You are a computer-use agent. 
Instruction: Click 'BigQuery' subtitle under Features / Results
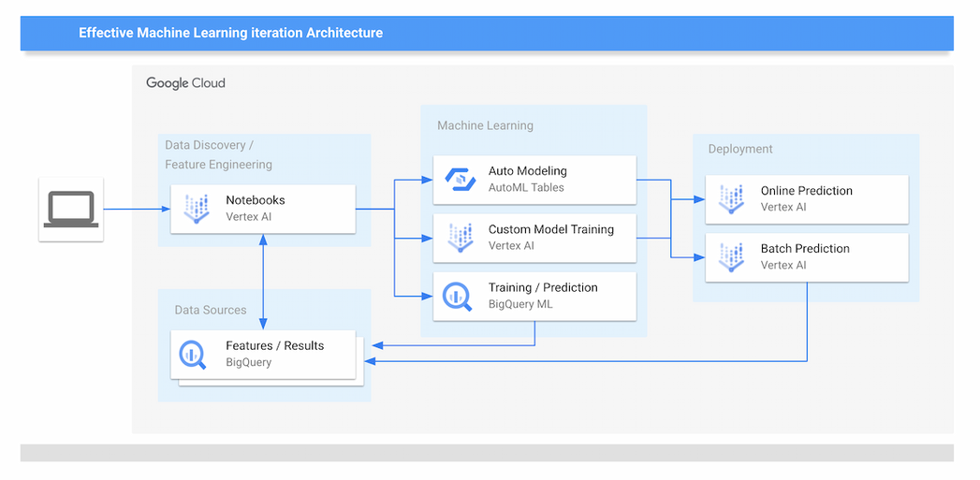(x=249, y=362)
